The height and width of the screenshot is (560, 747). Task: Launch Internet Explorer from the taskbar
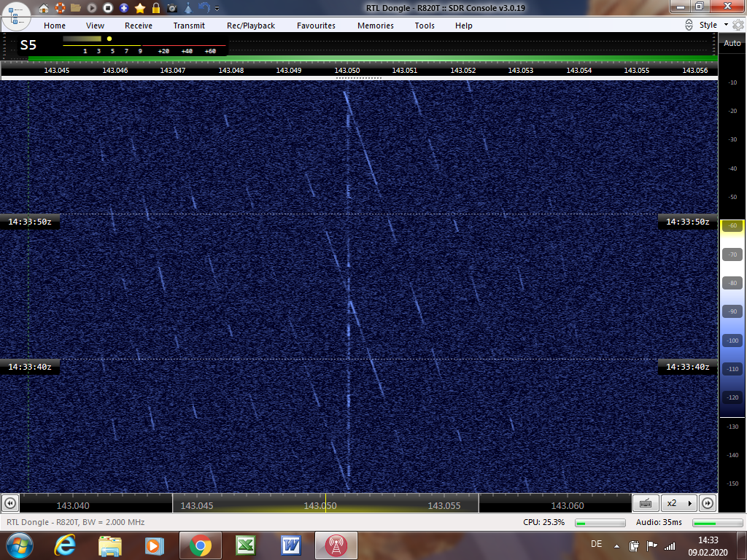[x=65, y=545]
